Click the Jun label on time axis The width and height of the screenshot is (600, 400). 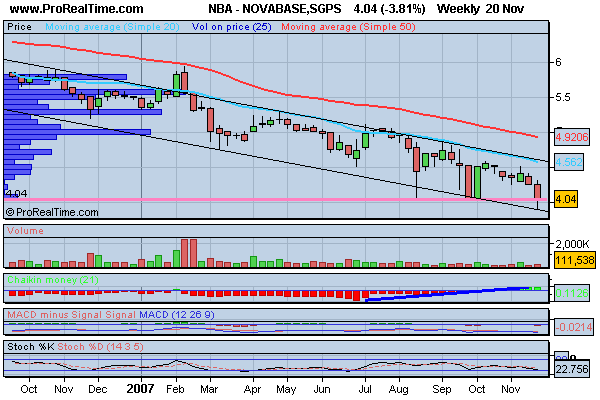tap(322, 389)
